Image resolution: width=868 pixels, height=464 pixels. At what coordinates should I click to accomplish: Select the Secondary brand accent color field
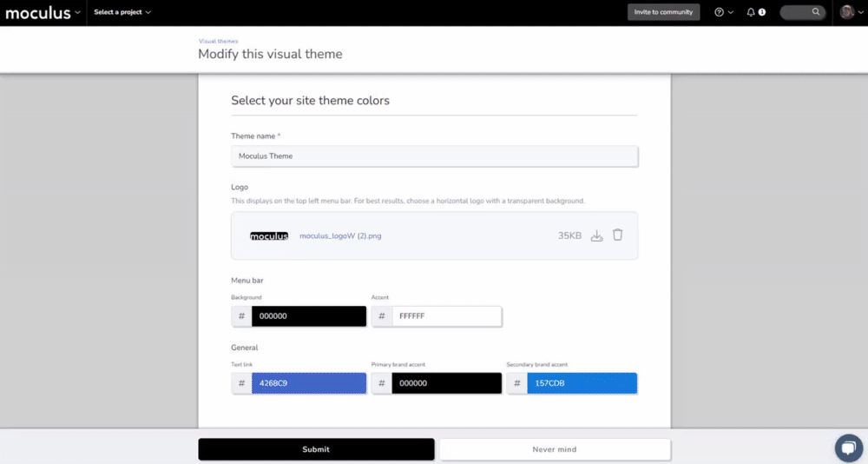581,382
